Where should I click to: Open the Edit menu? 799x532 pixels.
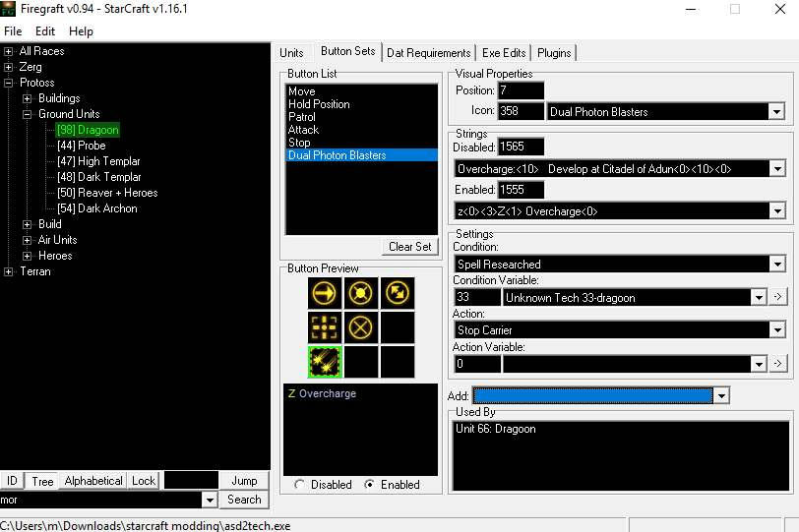point(45,31)
